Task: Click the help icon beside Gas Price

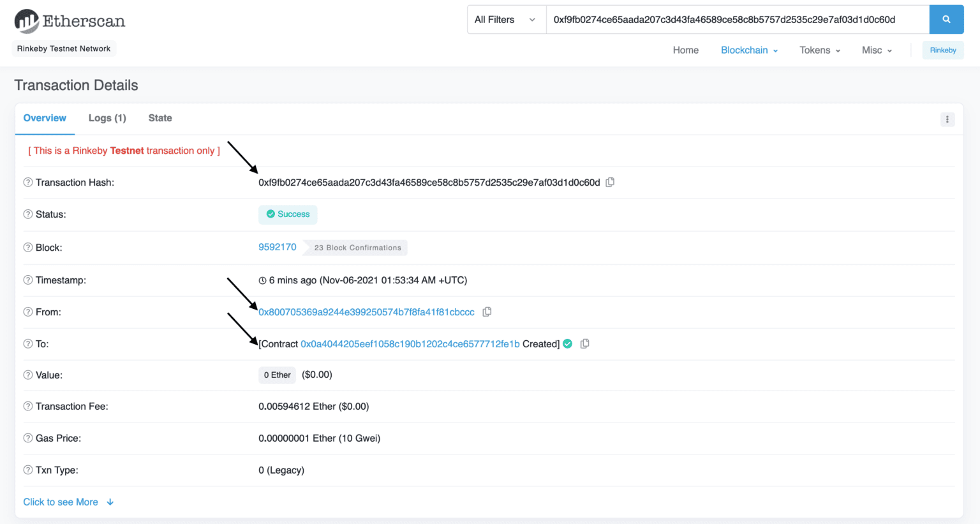Action: pyautogui.click(x=27, y=438)
